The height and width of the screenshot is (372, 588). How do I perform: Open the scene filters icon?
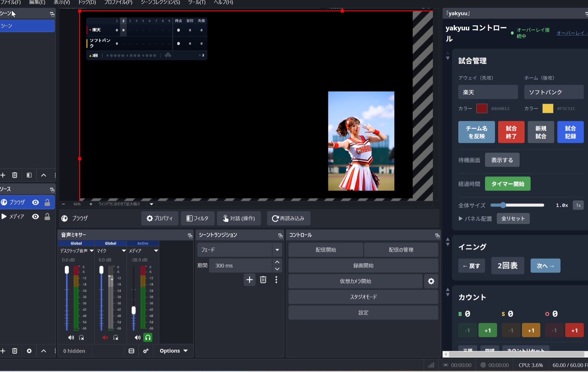click(29, 175)
